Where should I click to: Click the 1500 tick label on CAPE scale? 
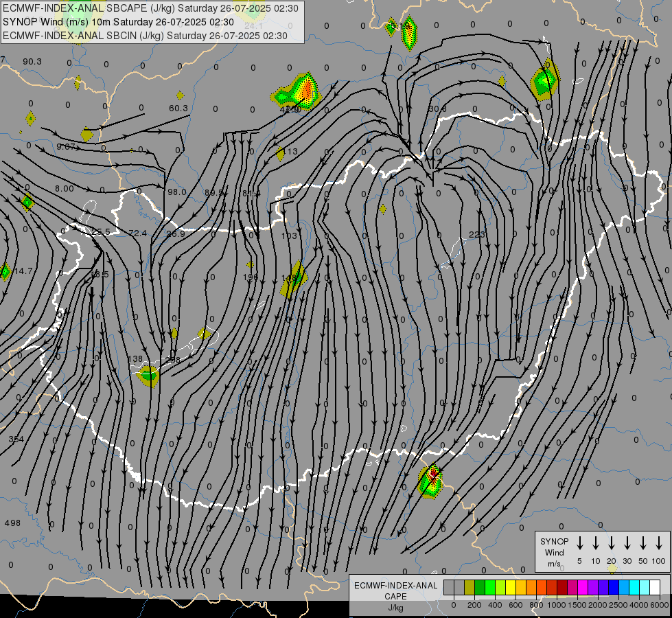pyautogui.click(x=577, y=605)
